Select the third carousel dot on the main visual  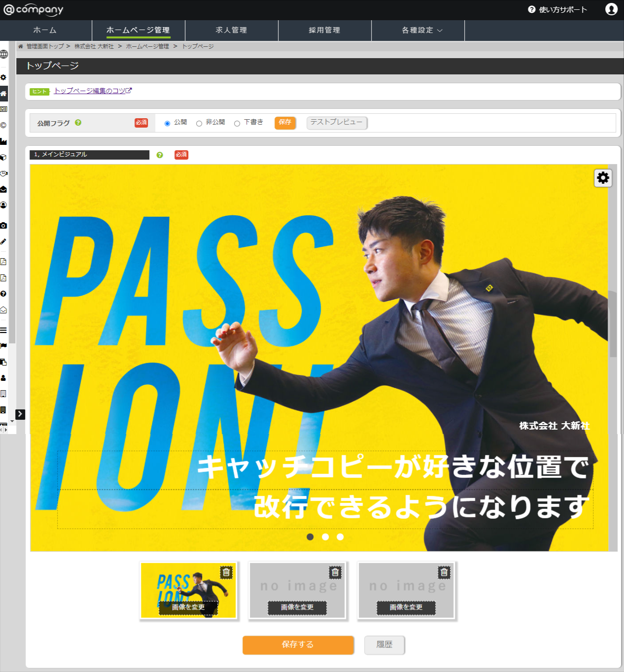tap(340, 537)
